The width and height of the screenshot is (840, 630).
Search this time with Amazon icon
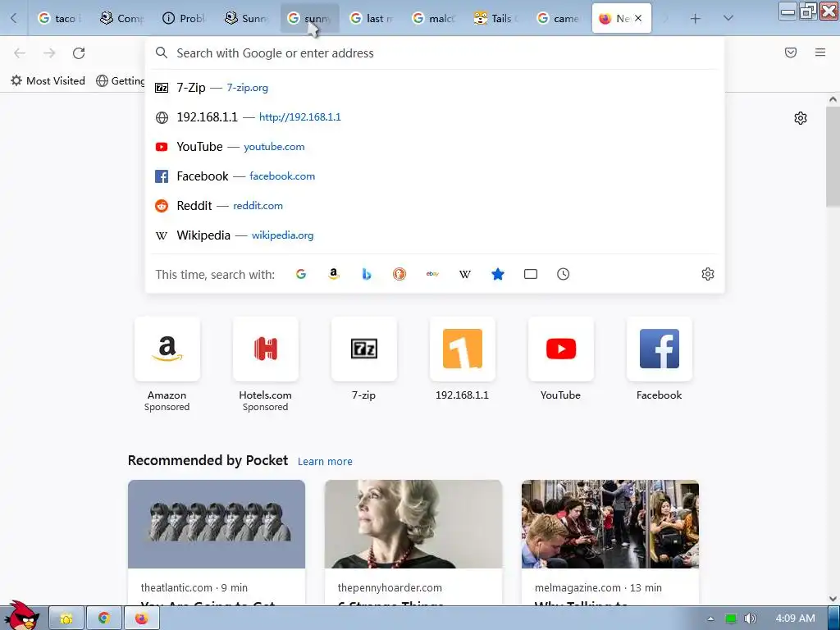[x=334, y=274]
